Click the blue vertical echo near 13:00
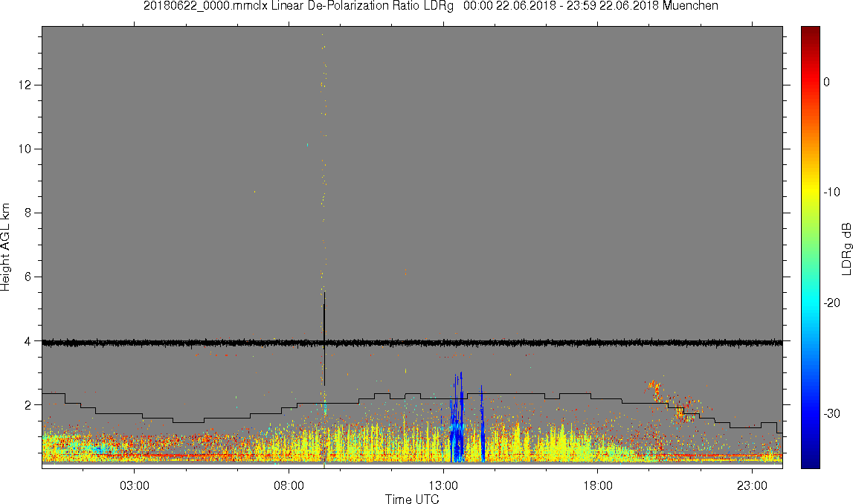The height and width of the screenshot is (504, 853). pyautogui.click(x=457, y=418)
